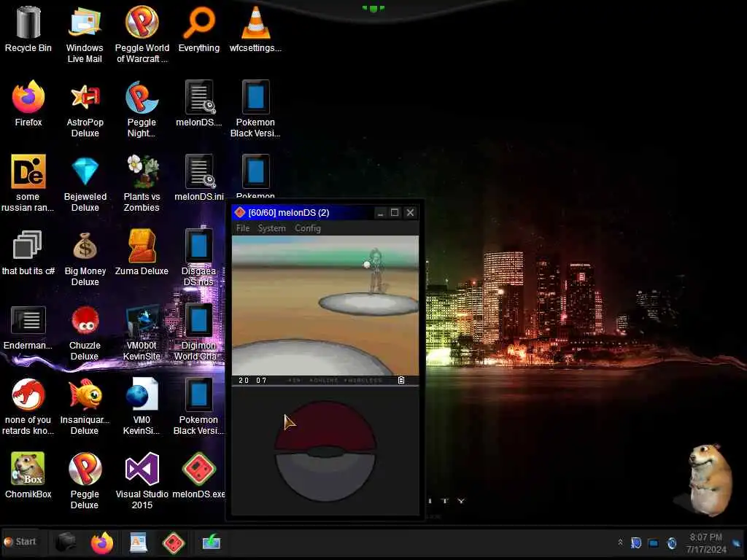The width and height of the screenshot is (747, 560).
Task: Minimize the melonDS window
Action: point(380,212)
